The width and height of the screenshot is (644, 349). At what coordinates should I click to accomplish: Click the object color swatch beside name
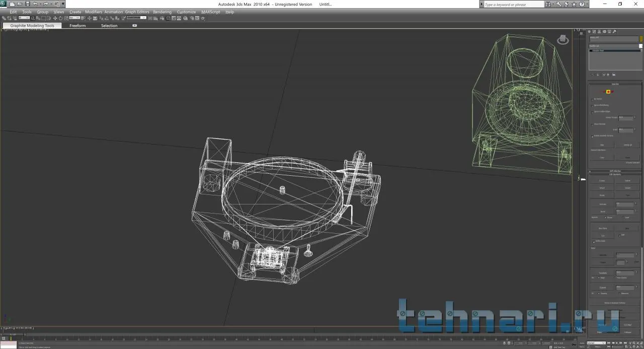[x=641, y=38]
